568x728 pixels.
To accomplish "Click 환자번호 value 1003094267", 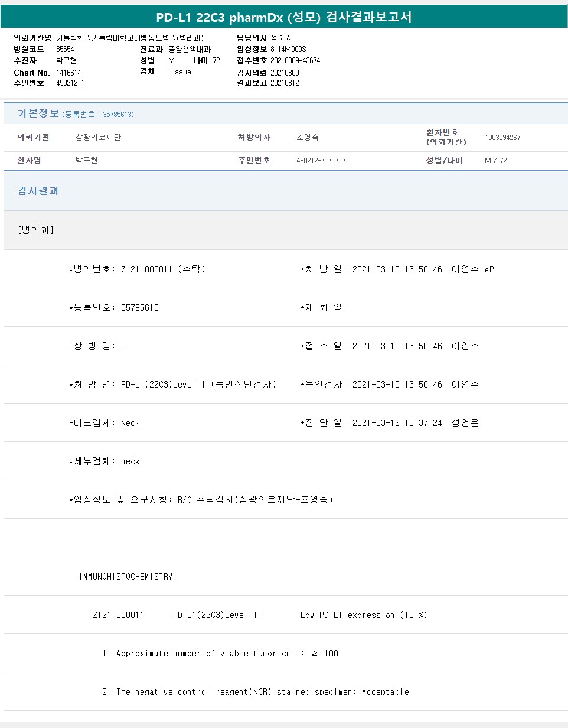I will (502, 138).
